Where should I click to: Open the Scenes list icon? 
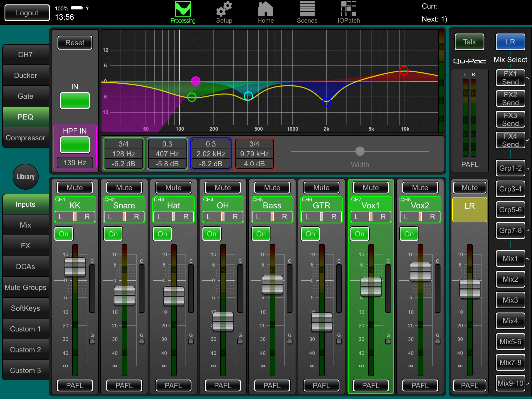pos(307,10)
